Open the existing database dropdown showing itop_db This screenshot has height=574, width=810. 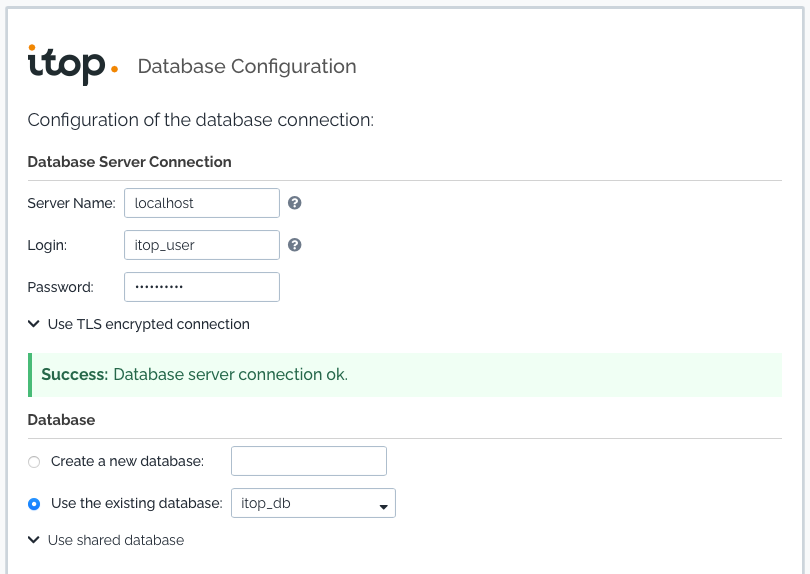coord(313,503)
